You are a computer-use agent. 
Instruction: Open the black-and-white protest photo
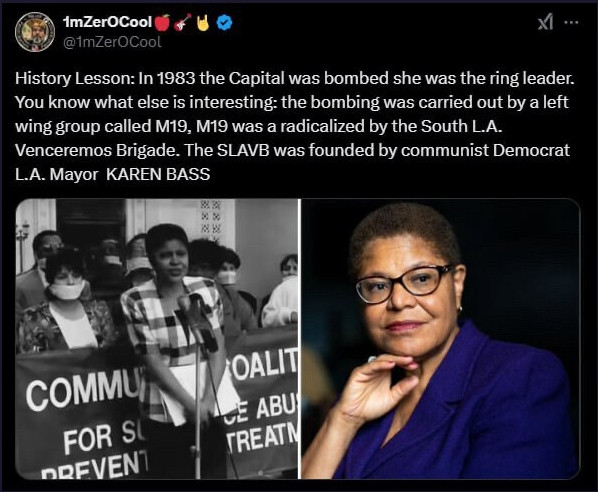(157, 339)
